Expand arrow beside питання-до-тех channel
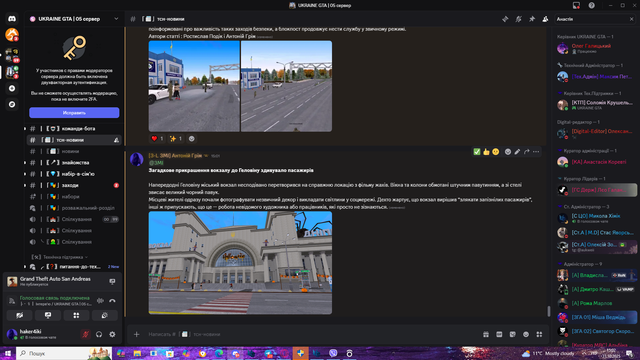This screenshot has height=360, width=640. [25, 267]
